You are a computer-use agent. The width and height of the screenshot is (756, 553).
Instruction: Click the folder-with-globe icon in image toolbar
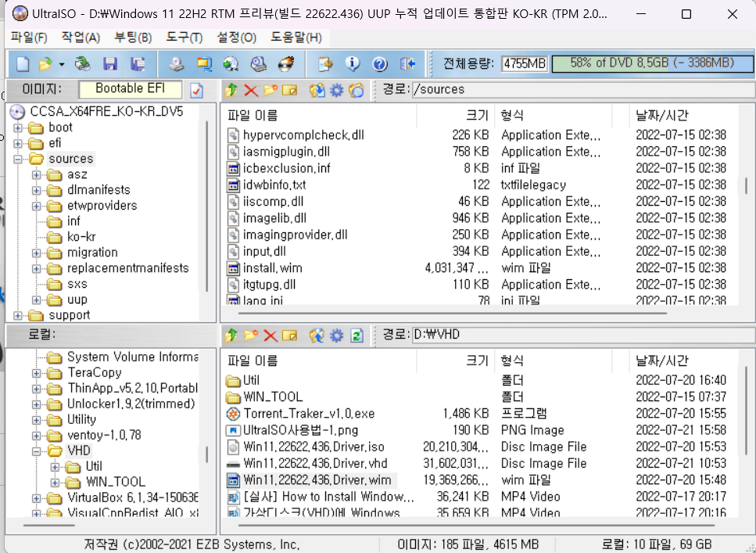[x=357, y=90]
